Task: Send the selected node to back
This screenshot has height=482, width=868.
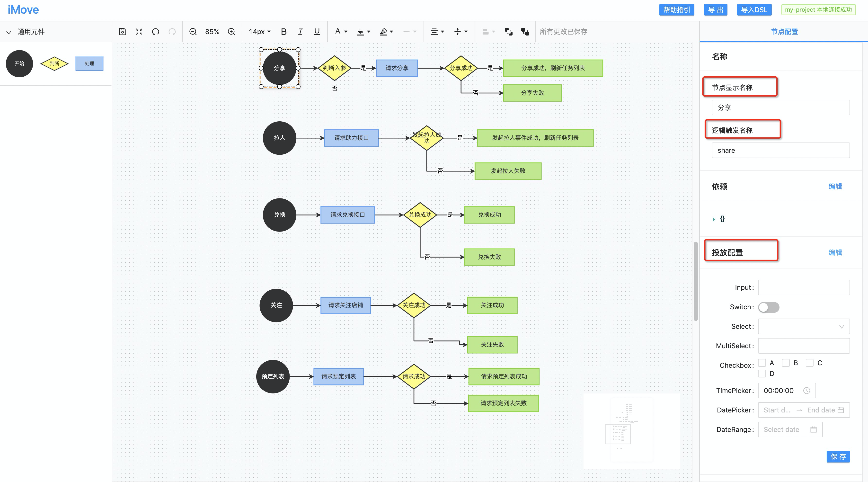Action: point(525,32)
